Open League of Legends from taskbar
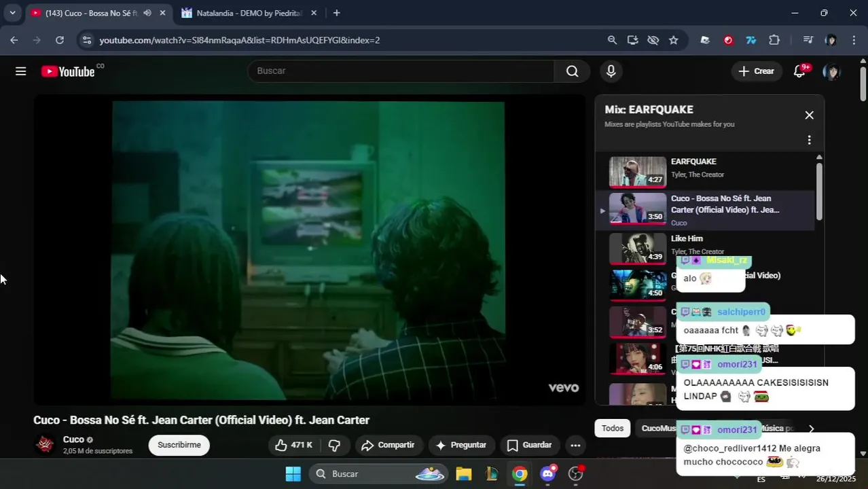868x489 pixels. pos(492,474)
